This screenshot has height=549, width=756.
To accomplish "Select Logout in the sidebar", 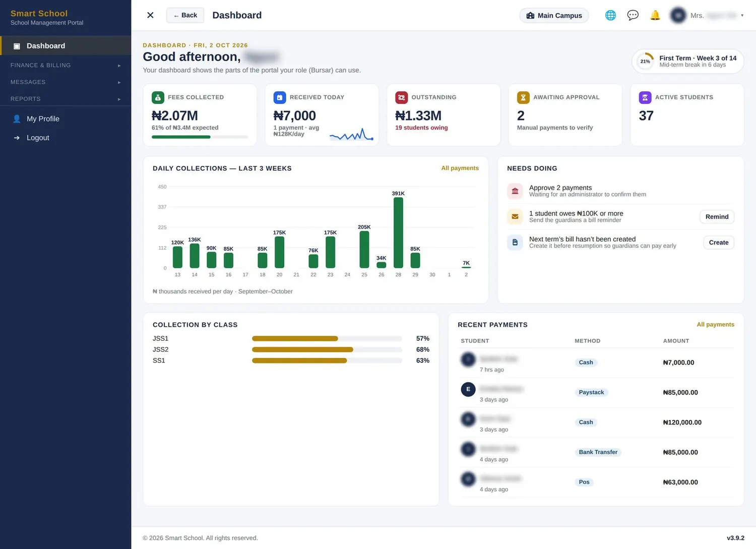I will pyautogui.click(x=66, y=138).
